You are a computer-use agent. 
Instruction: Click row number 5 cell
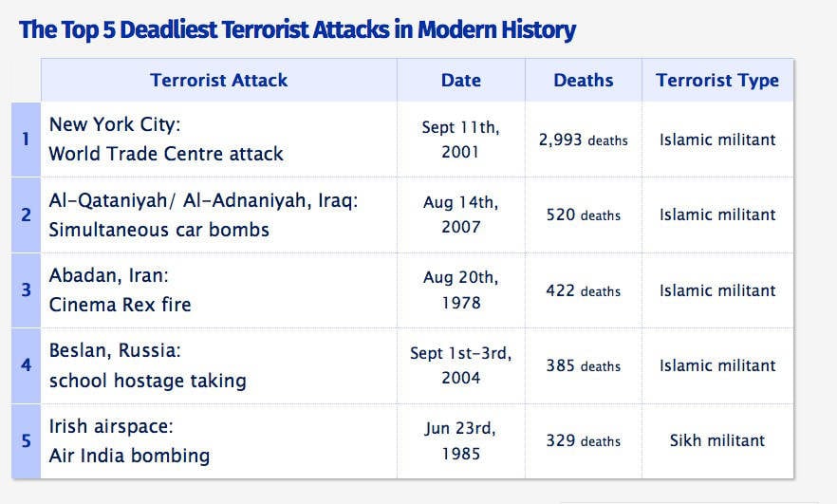coord(26,440)
